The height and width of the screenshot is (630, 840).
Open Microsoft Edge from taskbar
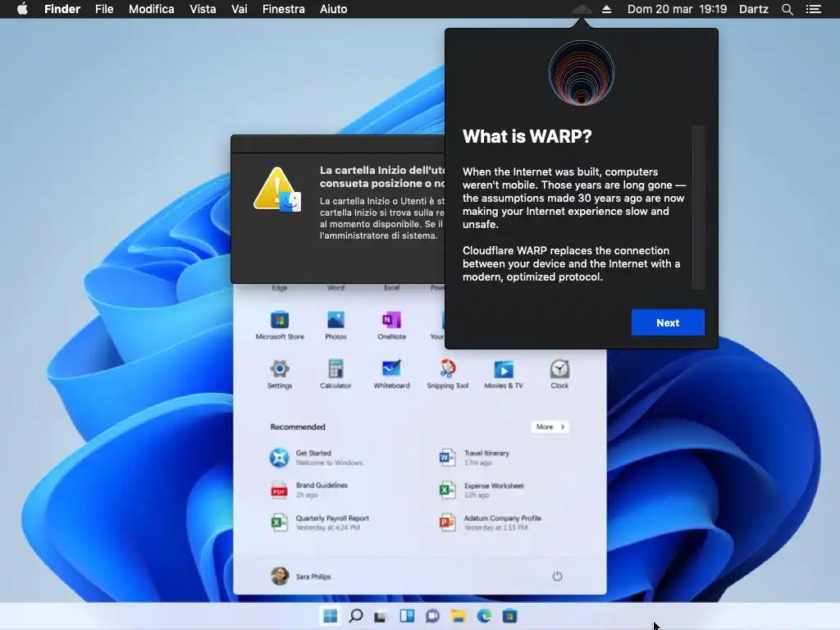[x=484, y=616]
